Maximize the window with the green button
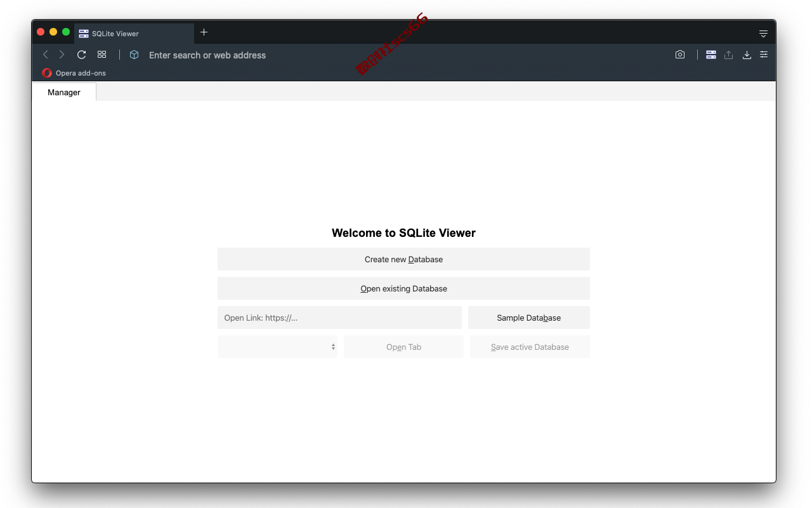This screenshot has width=812, height=508. coord(66,32)
